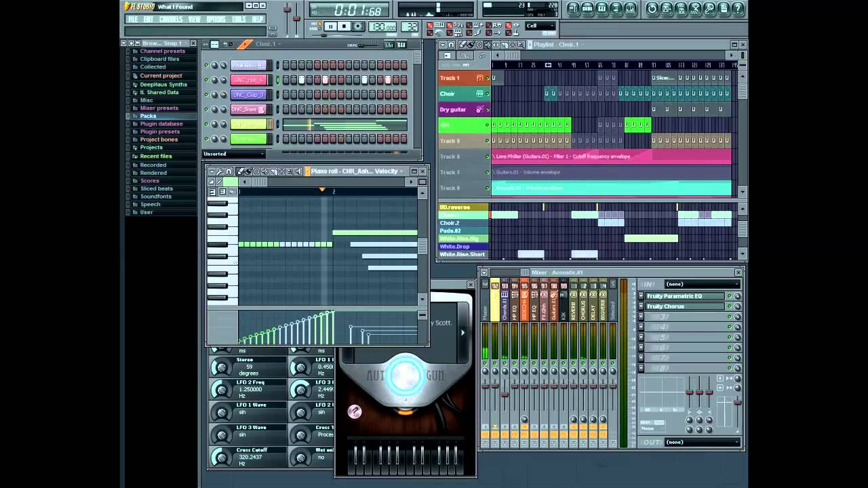
Task: Open the TOOLS menu
Action: point(239,19)
